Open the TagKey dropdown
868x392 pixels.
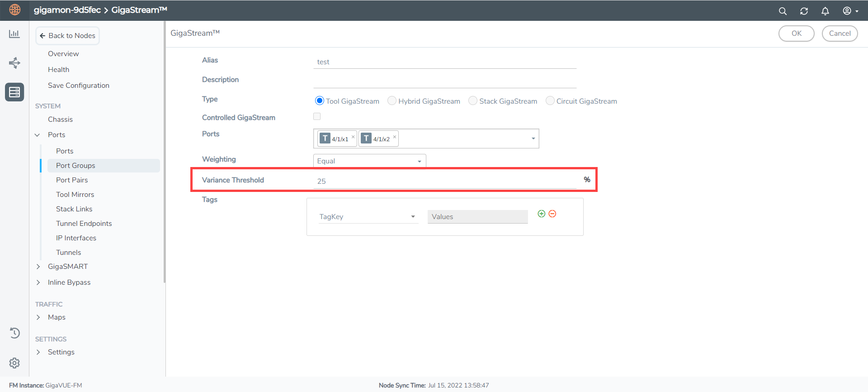tap(368, 217)
